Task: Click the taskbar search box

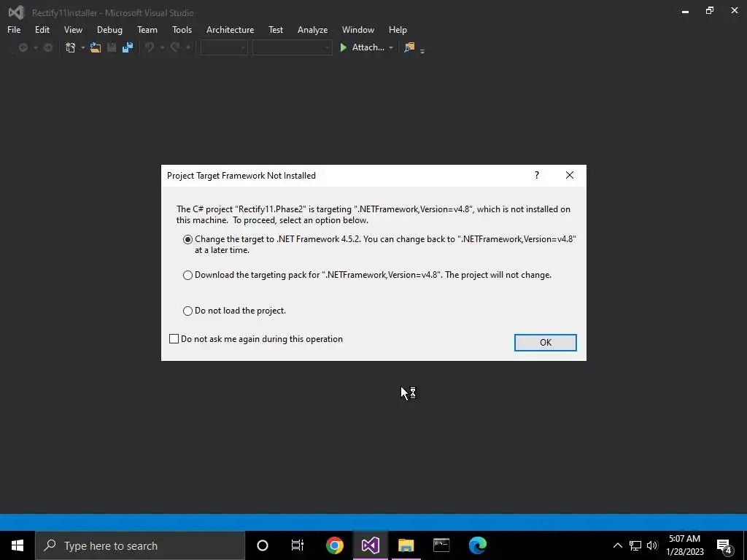Action: [x=140, y=545]
